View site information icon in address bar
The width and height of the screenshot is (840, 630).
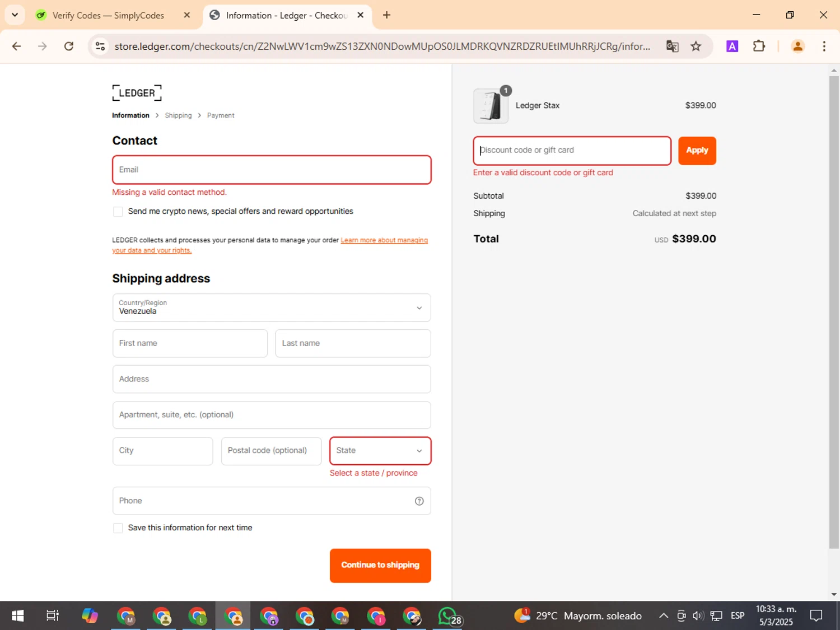pos(100,46)
